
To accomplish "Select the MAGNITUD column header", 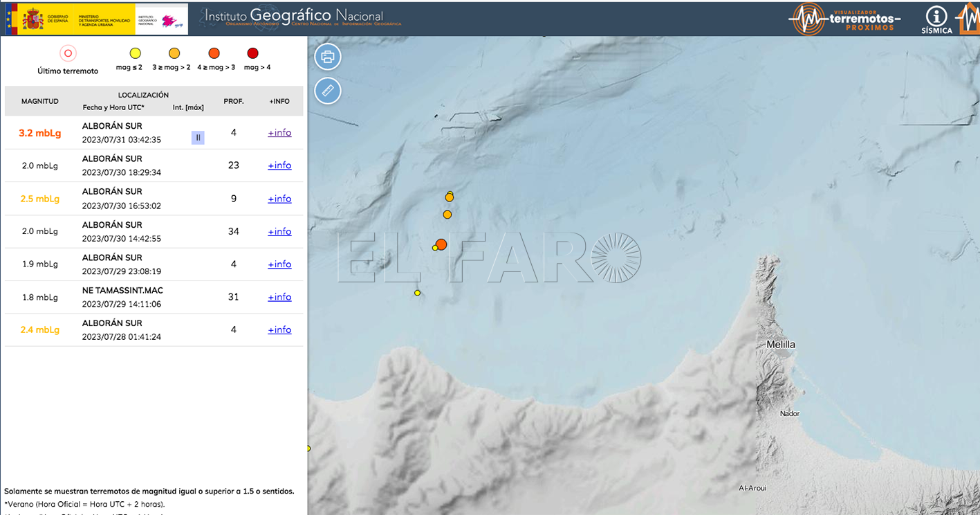I will [x=39, y=100].
